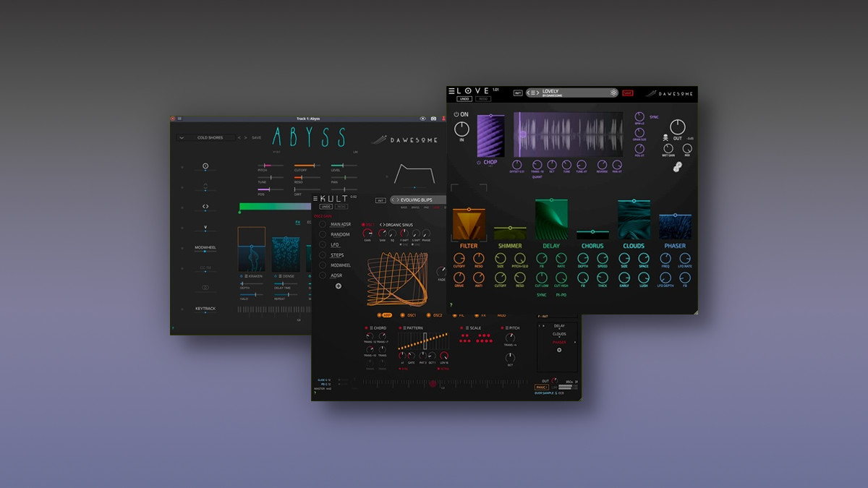Screen dimensions: 868x488
Task: Click the UNDO button in KULT
Action: click(326, 206)
